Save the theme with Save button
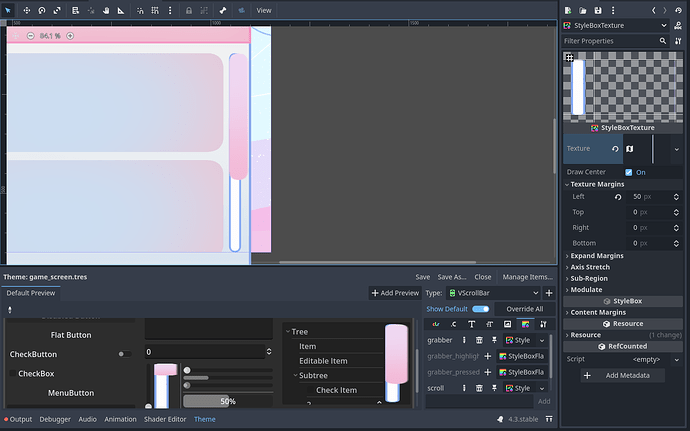This screenshot has height=431, width=690. 422,277
